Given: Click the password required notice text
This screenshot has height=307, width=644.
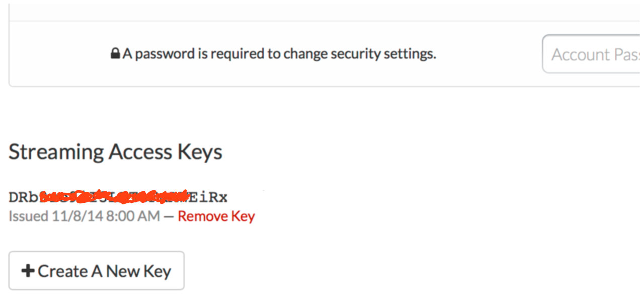Looking at the screenshot, I should pos(279,54).
